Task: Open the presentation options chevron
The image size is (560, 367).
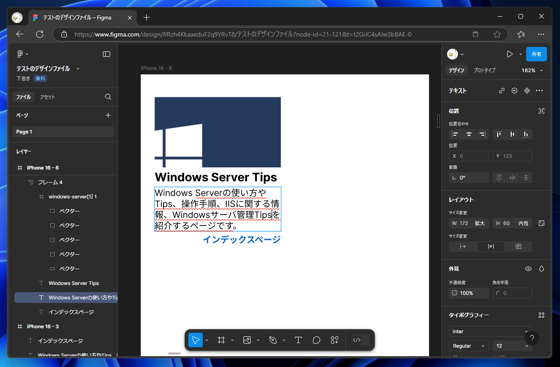Action: [x=520, y=54]
